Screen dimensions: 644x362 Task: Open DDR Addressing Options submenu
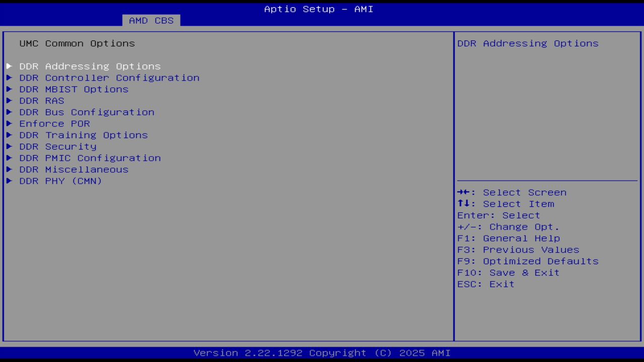pos(90,66)
